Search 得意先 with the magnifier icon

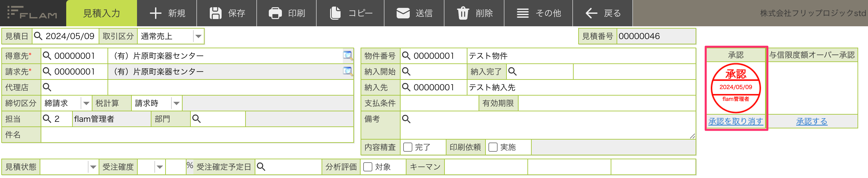(47, 56)
